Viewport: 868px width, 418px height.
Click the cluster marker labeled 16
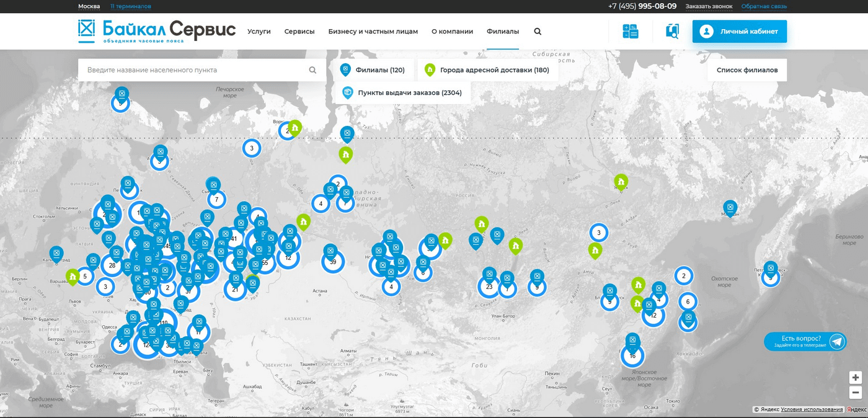[632, 356]
